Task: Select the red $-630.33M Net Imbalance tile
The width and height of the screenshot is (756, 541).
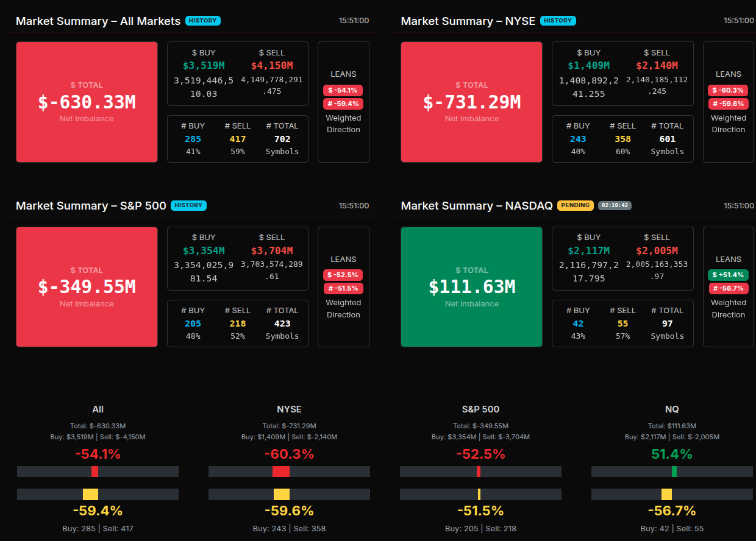Action: (x=87, y=102)
